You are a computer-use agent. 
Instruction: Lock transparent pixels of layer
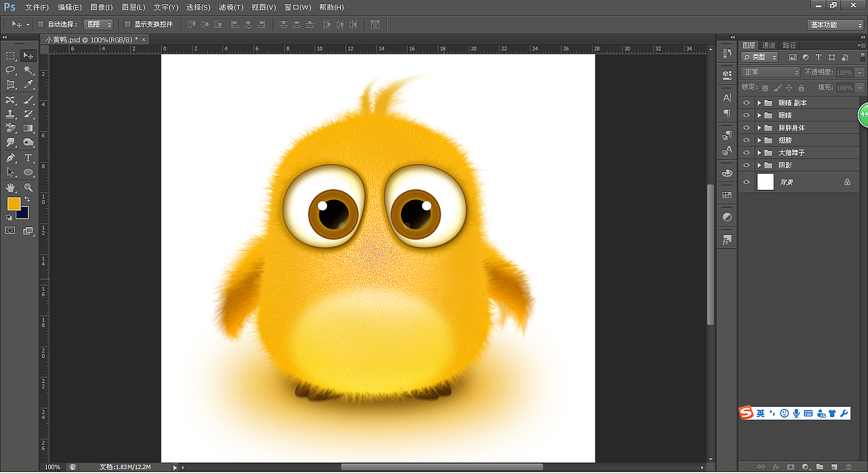tap(766, 87)
